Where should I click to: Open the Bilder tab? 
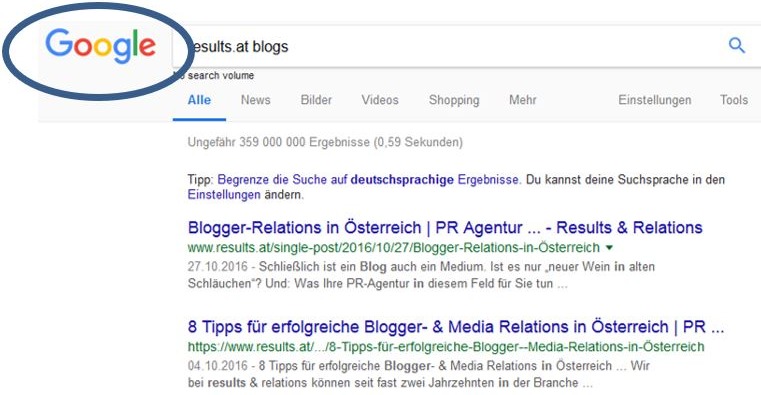pyautogui.click(x=316, y=100)
